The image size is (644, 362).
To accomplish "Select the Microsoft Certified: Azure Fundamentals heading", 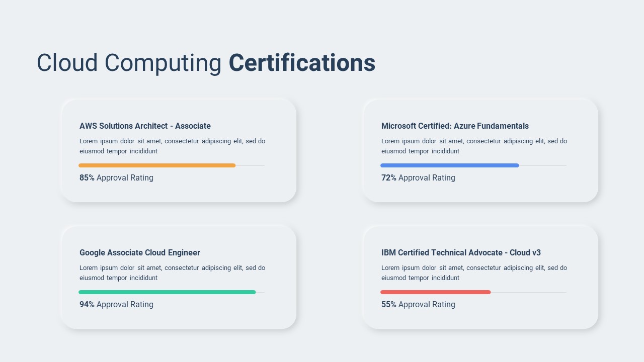I will [455, 126].
